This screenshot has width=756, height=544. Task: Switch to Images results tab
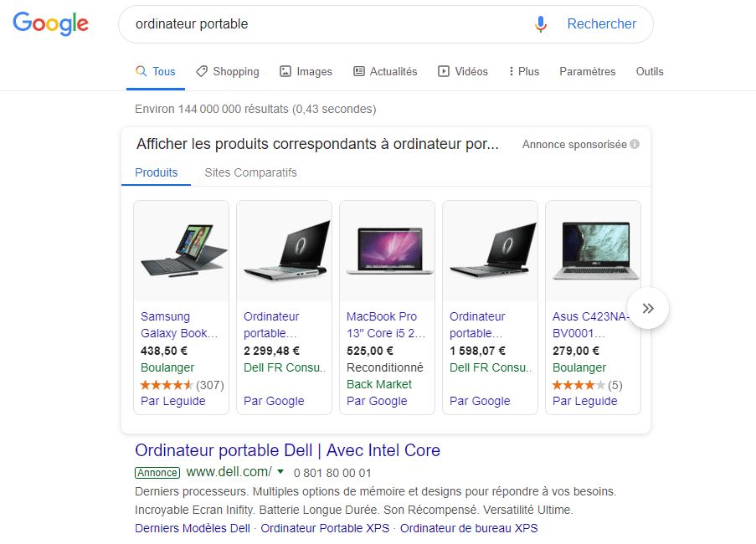click(x=306, y=72)
